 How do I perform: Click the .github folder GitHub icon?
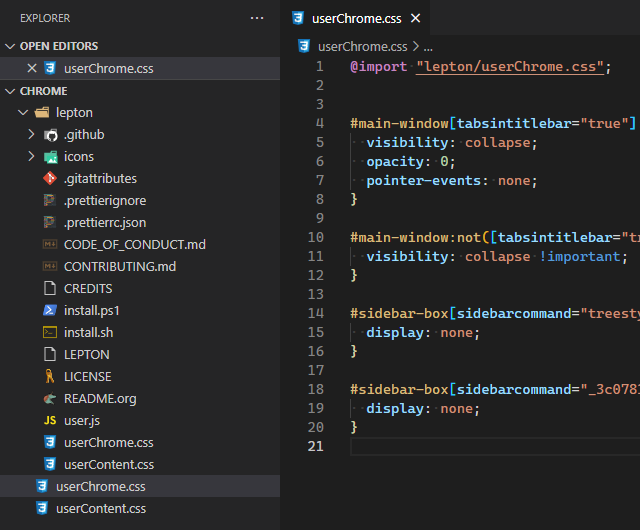point(50,135)
